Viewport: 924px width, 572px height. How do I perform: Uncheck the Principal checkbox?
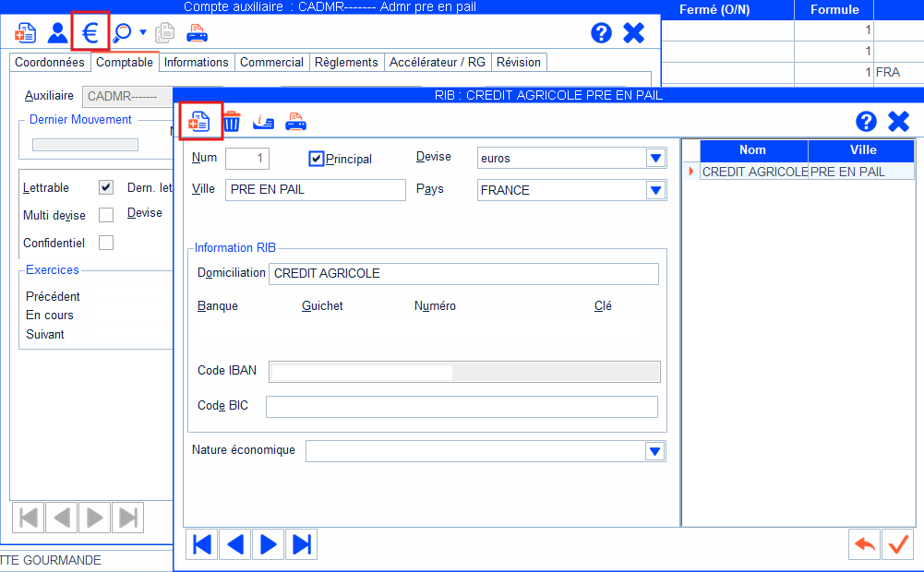pos(317,159)
